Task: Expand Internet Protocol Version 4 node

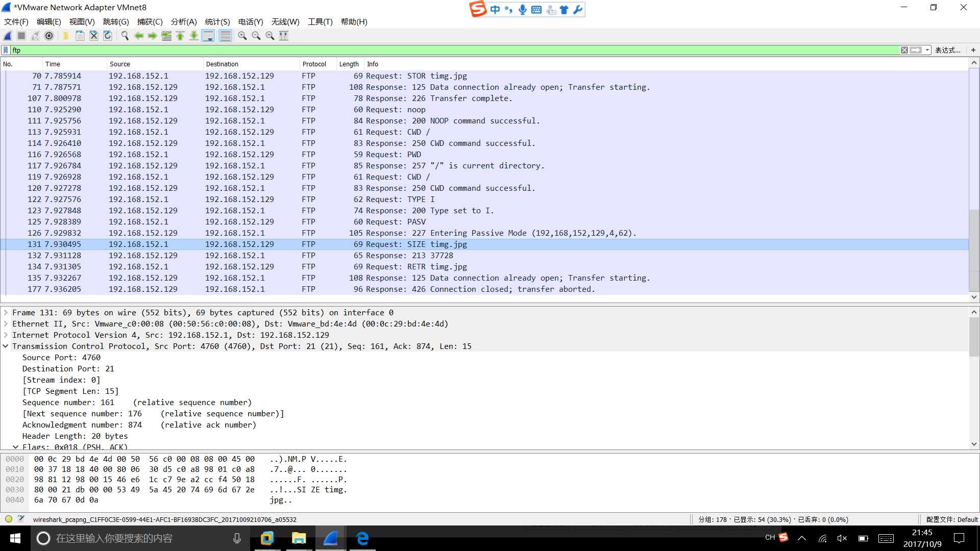Action: pos(6,335)
